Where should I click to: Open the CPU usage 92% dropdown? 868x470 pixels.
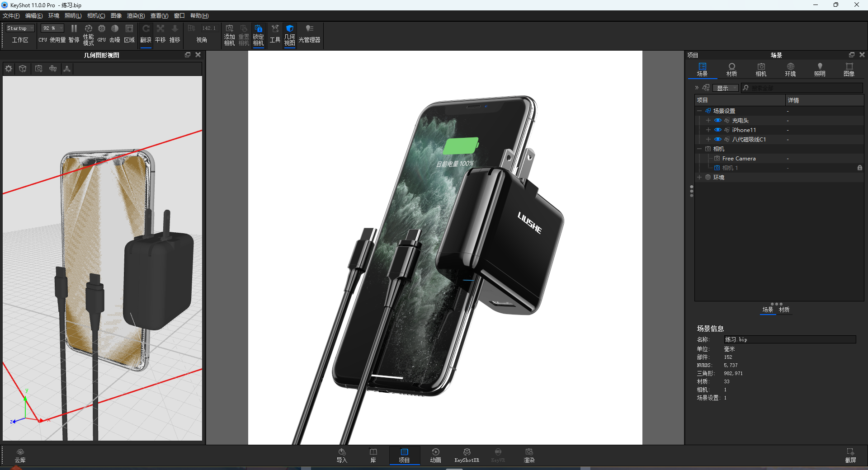[x=52, y=28]
